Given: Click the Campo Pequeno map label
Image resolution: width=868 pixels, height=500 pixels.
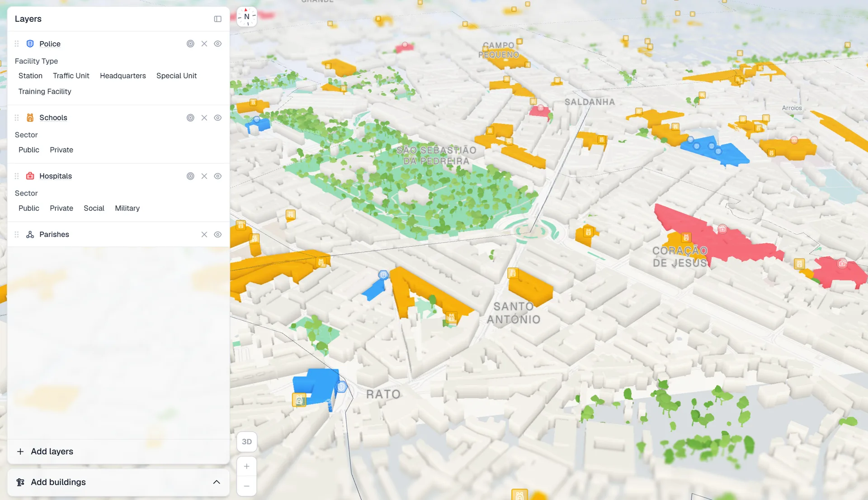Looking at the screenshot, I should tap(499, 50).
